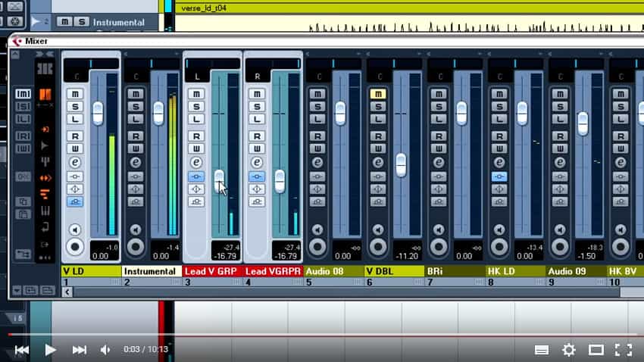Unmute the V DBL channel
This screenshot has width=644, height=362.
point(378,94)
